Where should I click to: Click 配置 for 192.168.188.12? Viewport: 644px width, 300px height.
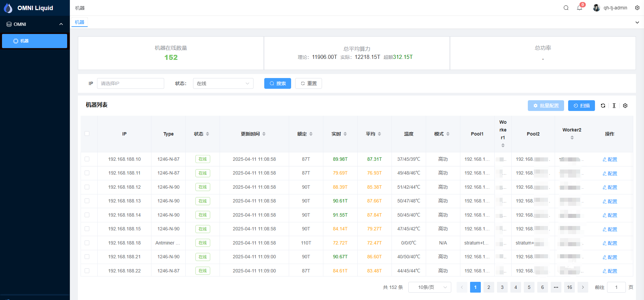[610, 187]
